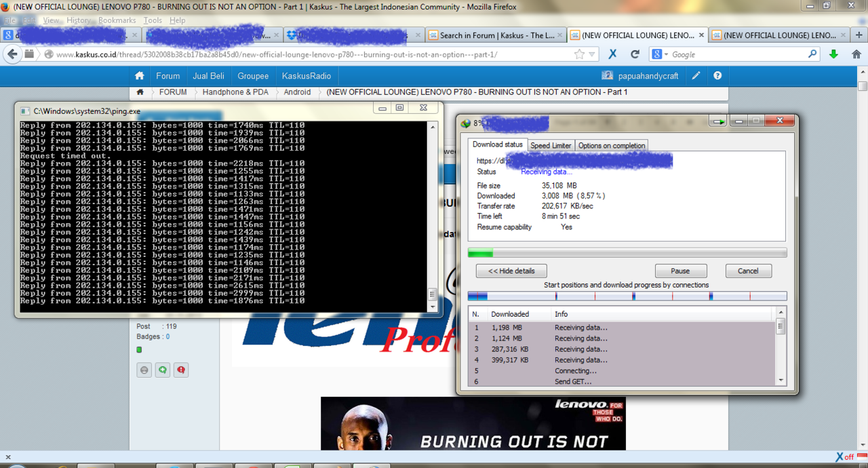Select the green multi-quote icon under the post
The height and width of the screenshot is (468, 868).
click(162, 370)
